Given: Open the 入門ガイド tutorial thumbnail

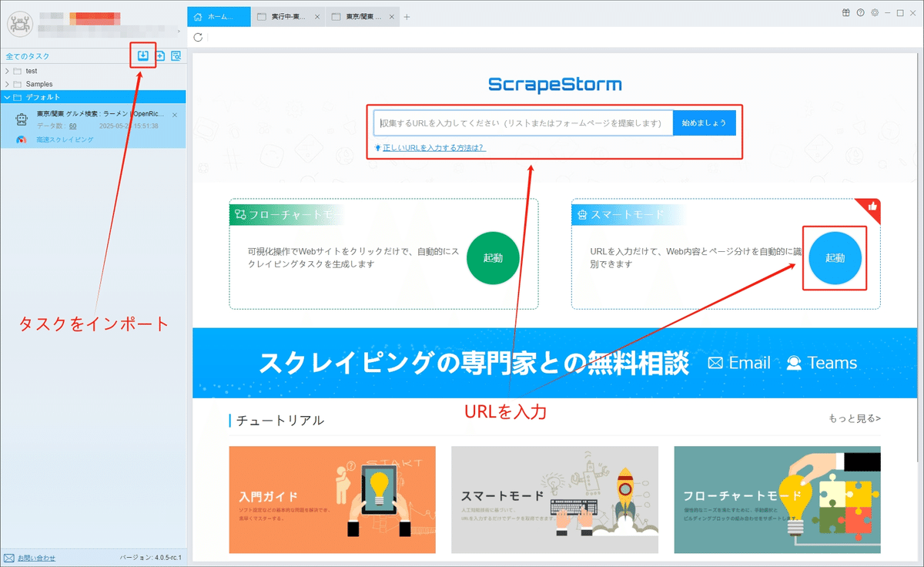Looking at the screenshot, I should tap(333, 499).
